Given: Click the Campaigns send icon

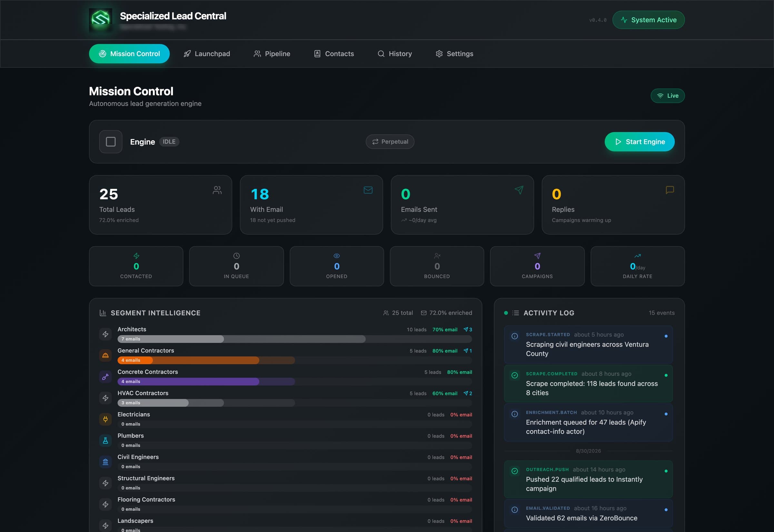Looking at the screenshot, I should [x=537, y=256].
